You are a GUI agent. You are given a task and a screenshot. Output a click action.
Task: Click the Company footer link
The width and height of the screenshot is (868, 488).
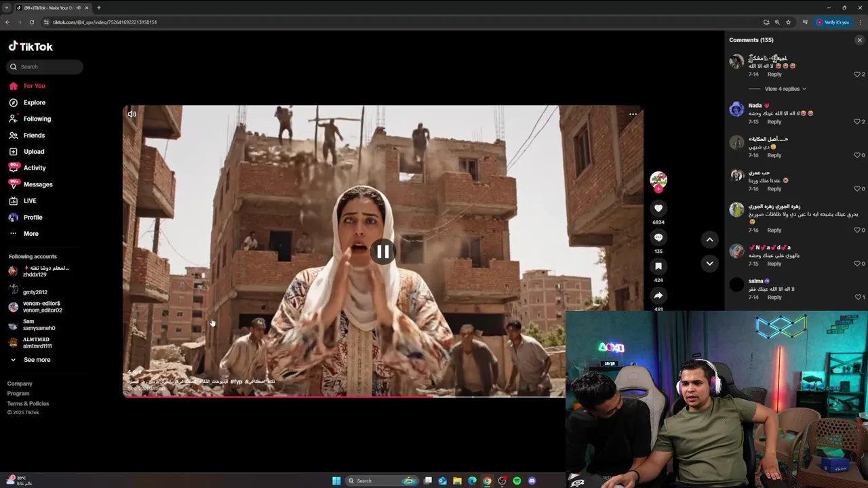click(20, 384)
